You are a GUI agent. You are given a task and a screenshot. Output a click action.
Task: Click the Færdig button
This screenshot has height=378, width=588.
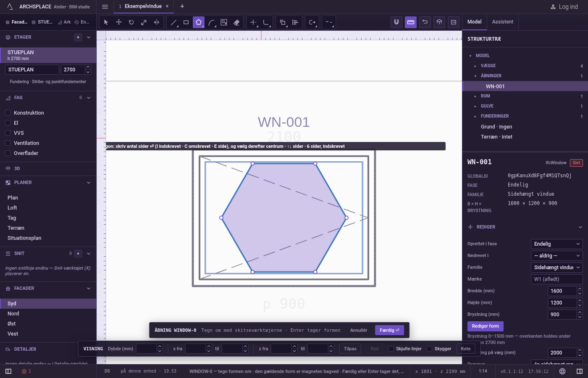(389, 330)
